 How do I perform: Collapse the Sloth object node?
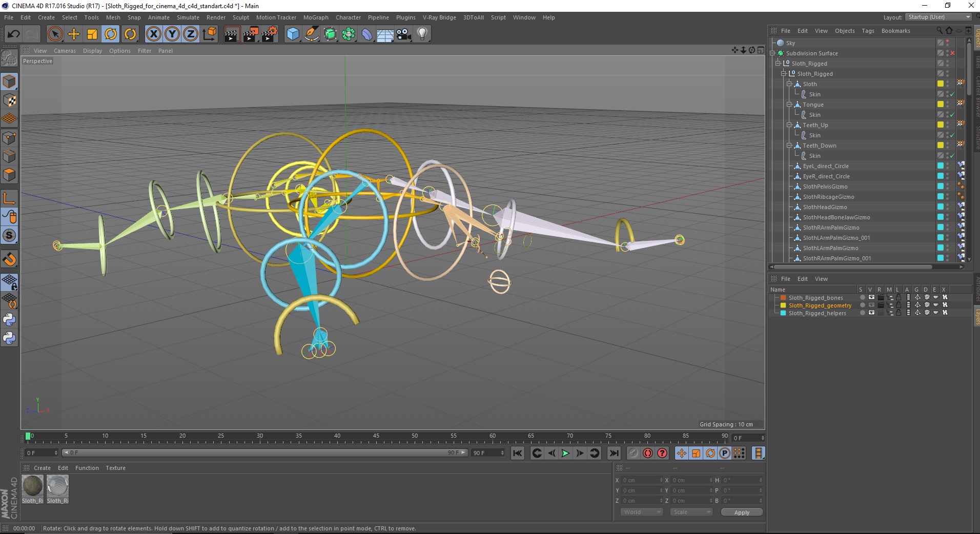tap(789, 84)
